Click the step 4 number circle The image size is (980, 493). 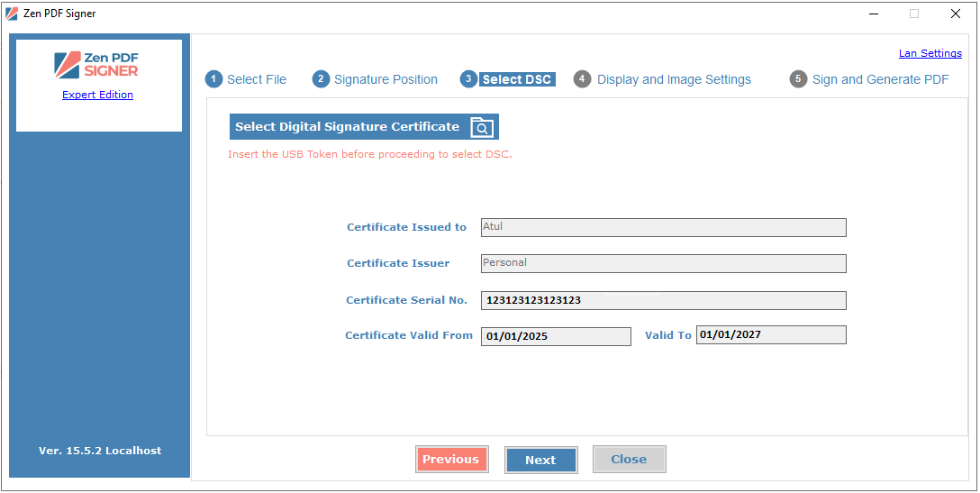(582, 79)
